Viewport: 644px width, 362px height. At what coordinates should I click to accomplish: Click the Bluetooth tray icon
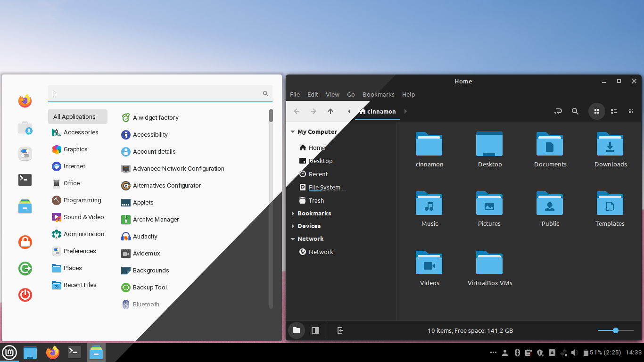[517, 353]
